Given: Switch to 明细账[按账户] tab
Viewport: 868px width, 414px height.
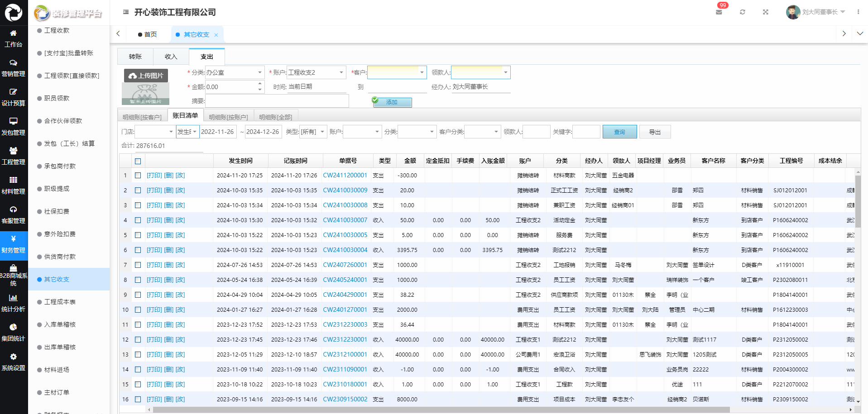Looking at the screenshot, I should [228, 117].
